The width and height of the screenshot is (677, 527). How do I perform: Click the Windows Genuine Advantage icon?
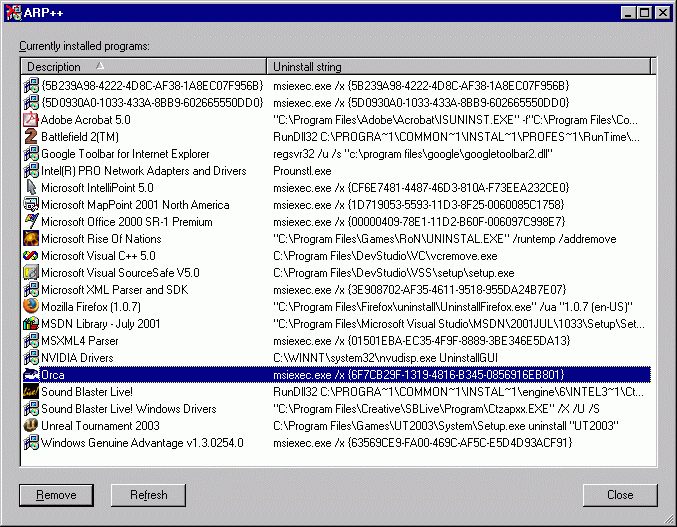coord(31,443)
